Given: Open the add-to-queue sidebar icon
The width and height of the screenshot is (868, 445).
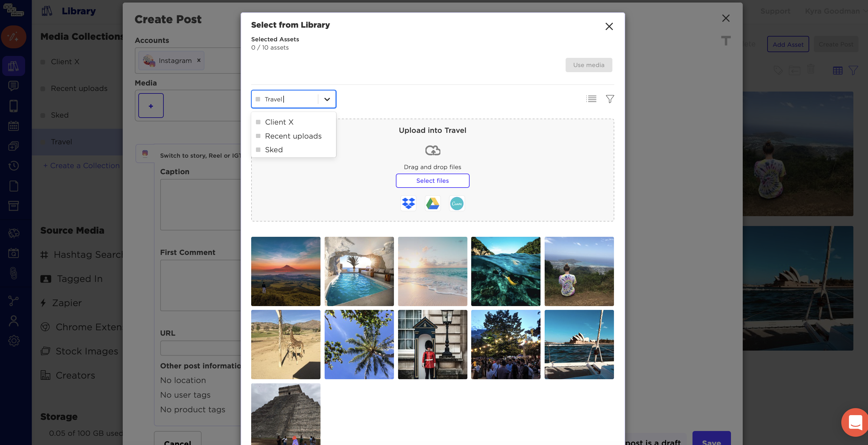Looking at the screenshot, I should pyautogui.click(x=13, y=146).
